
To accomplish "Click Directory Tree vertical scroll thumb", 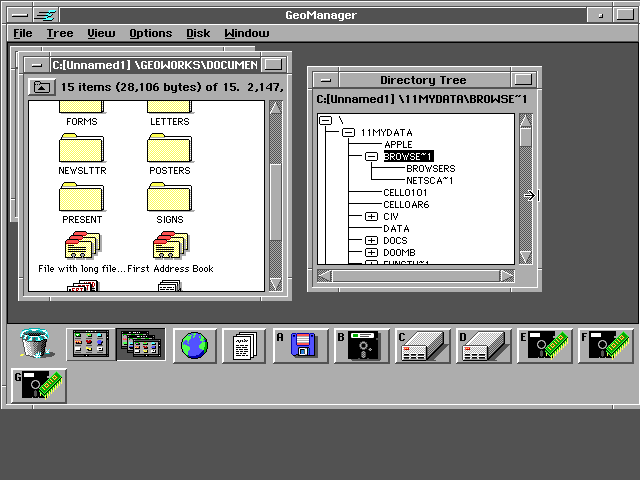I will coord(526,137).
